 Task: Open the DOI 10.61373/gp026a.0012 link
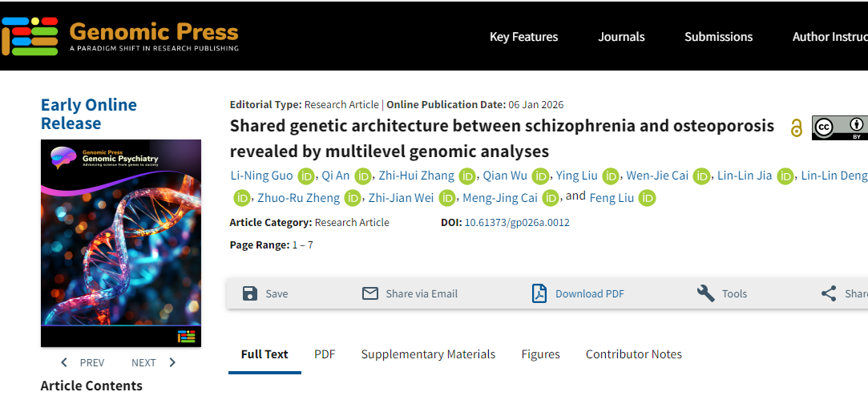coord(517,223)
